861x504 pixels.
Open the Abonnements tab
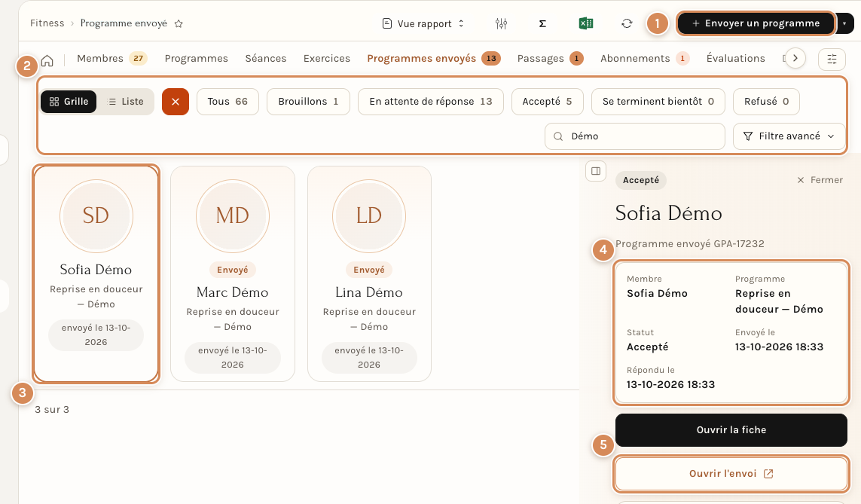point(644,58)
